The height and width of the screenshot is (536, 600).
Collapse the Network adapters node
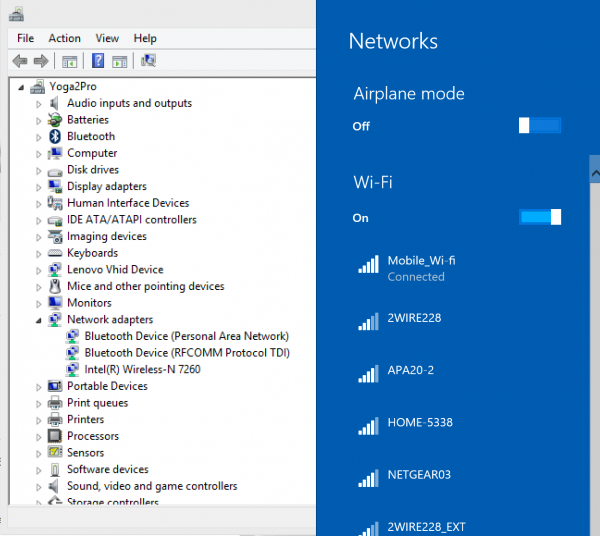point(39,320)
